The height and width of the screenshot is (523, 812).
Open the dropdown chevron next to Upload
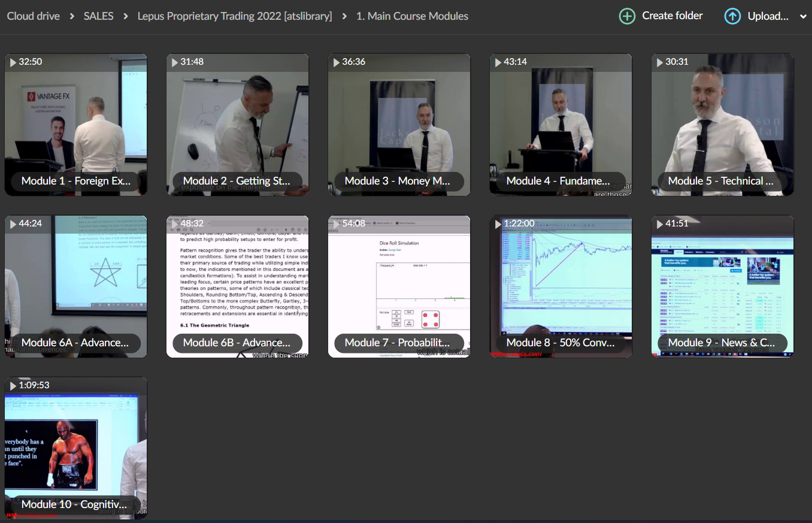point(803,16)
